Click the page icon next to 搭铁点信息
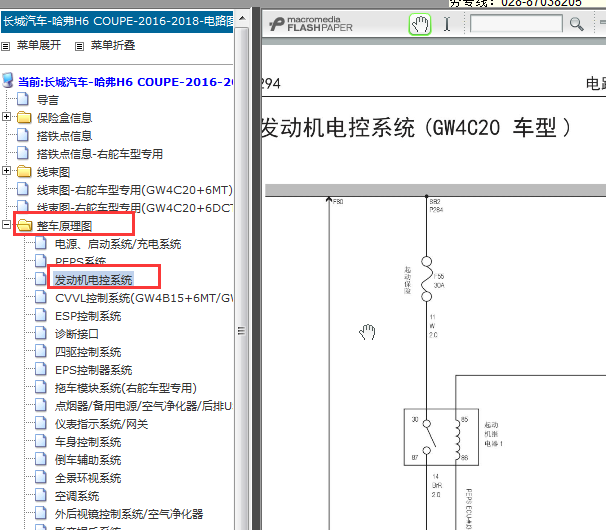606x530 pixels. (23, 135)
